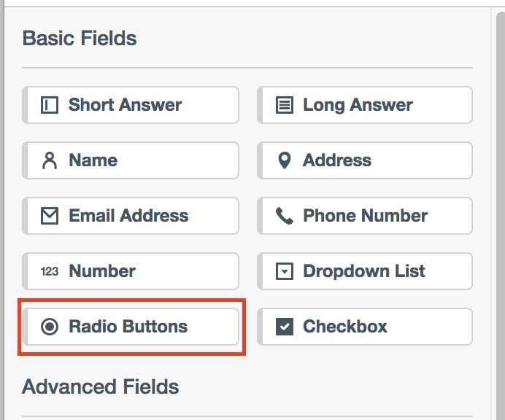Viewport: 505px width, 420px height.
Task: Click the Phone Number handset icon
Action: coord(284,216)
